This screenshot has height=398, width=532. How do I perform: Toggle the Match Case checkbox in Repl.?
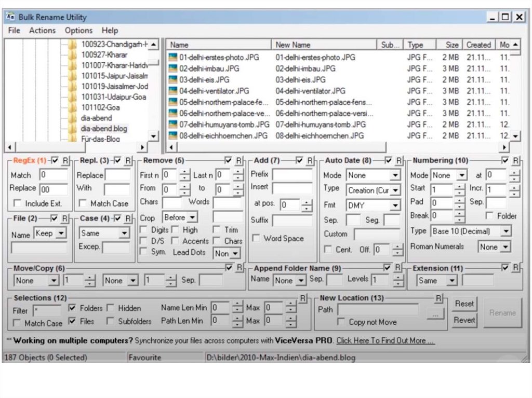tap(83, 203)
